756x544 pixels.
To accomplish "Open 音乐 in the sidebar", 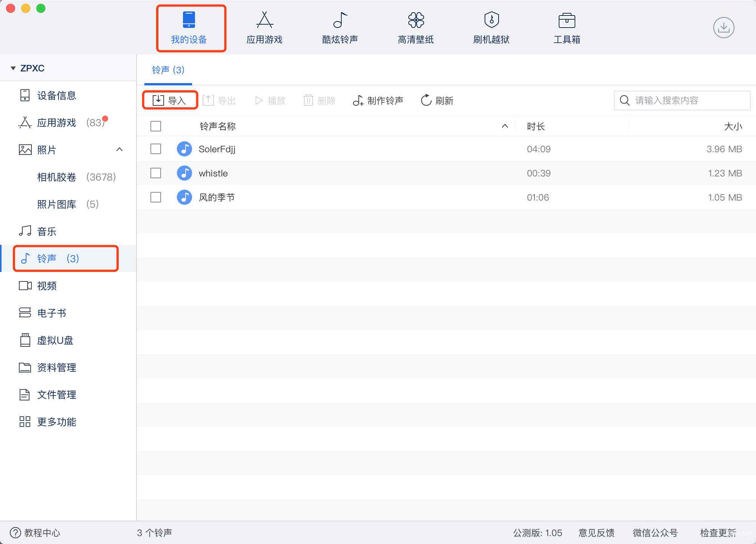I will 68,231.
